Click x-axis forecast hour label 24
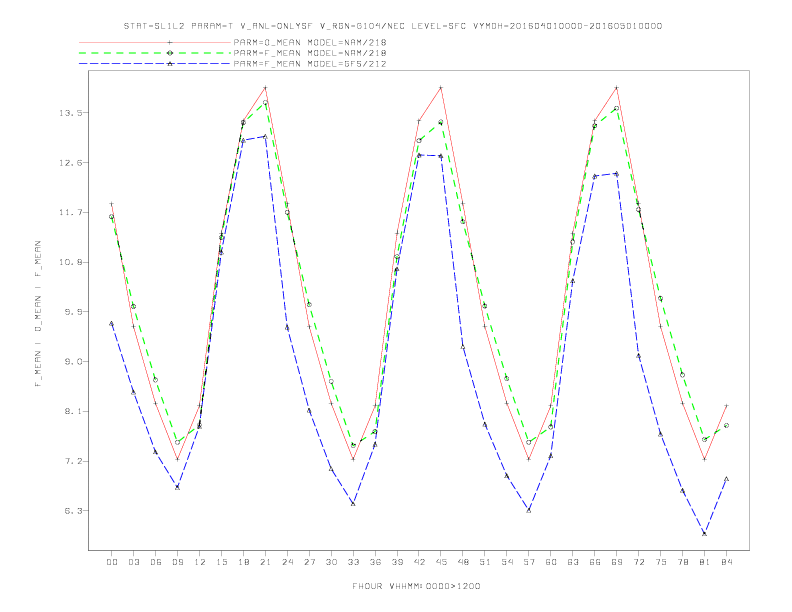Viewport: 792px width, 612px height. 287,562
